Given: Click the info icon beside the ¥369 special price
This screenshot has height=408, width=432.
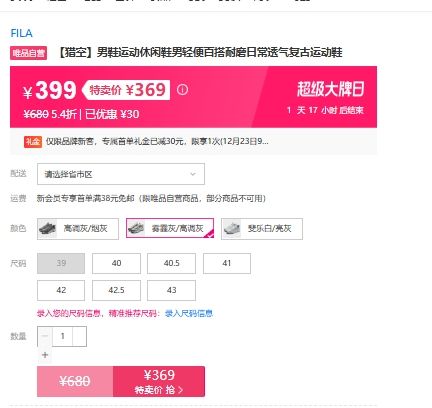Looking at the screenshot, I should [x=182, y=89].
